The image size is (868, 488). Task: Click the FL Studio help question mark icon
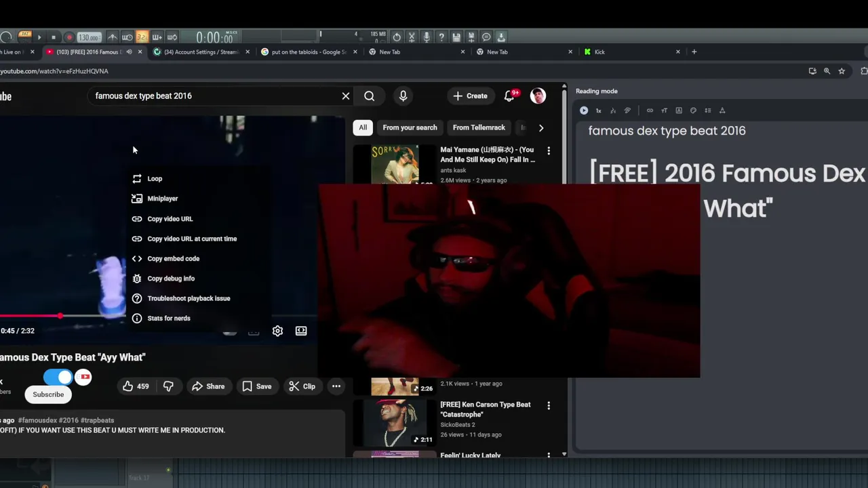click(x=441, y=37)
